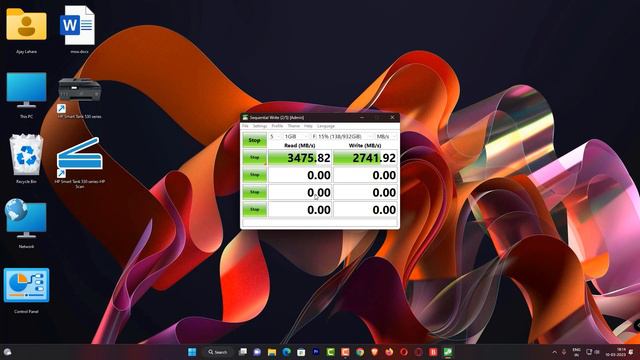
Task: Select the Control Panel desktop icon
Action: (26, 290)
